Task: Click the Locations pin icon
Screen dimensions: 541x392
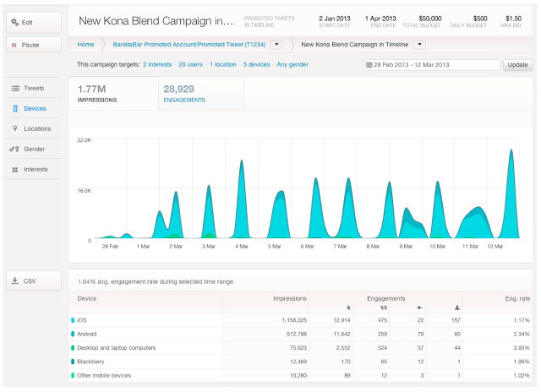Action: [x=15, y=129]
